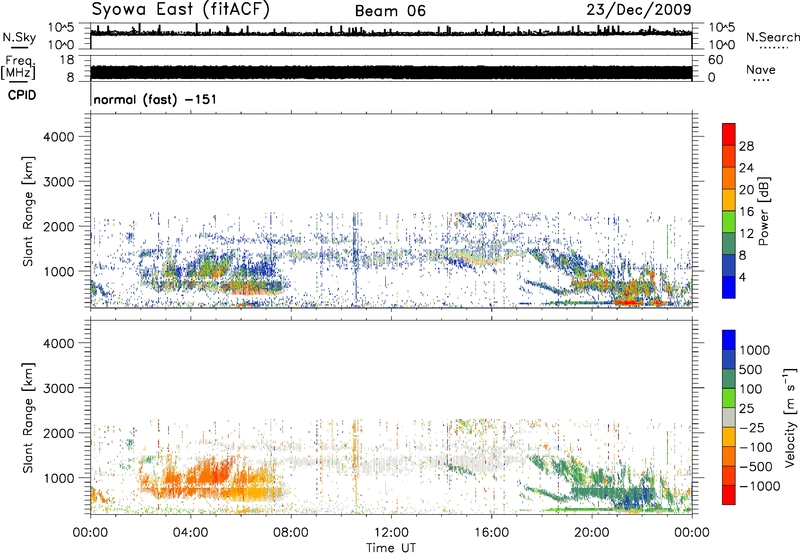
Task: Click the "100" label on Velocity color bar
Action: [x=750, y=389]
